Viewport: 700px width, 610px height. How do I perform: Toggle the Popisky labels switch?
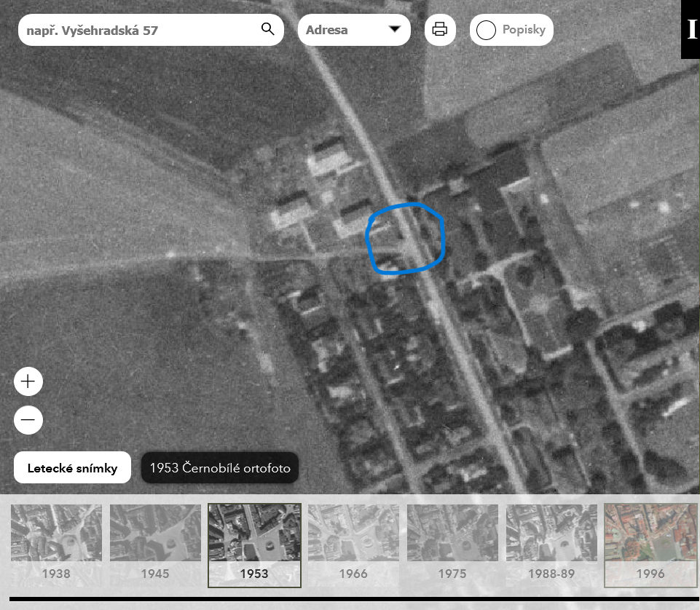pyautogui.click(x=511, y=30)
